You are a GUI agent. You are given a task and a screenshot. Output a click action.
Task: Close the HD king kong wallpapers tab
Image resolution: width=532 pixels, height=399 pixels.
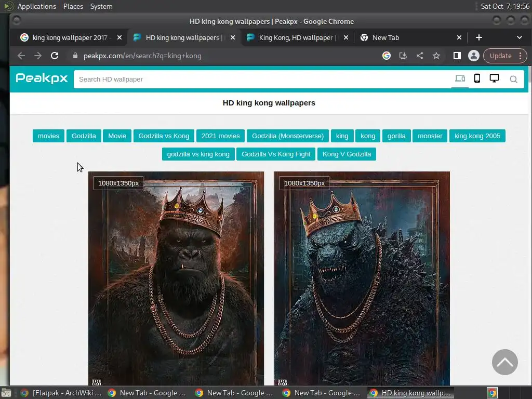click(233, 37)
